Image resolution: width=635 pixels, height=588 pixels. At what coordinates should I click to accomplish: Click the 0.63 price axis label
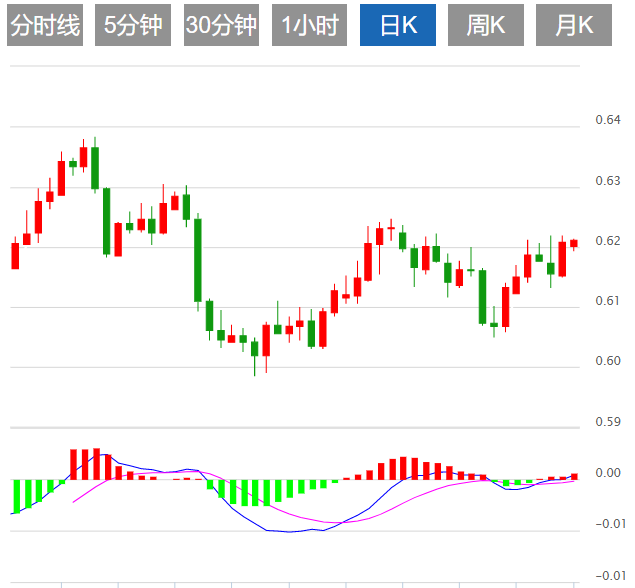tap(608, 181)
